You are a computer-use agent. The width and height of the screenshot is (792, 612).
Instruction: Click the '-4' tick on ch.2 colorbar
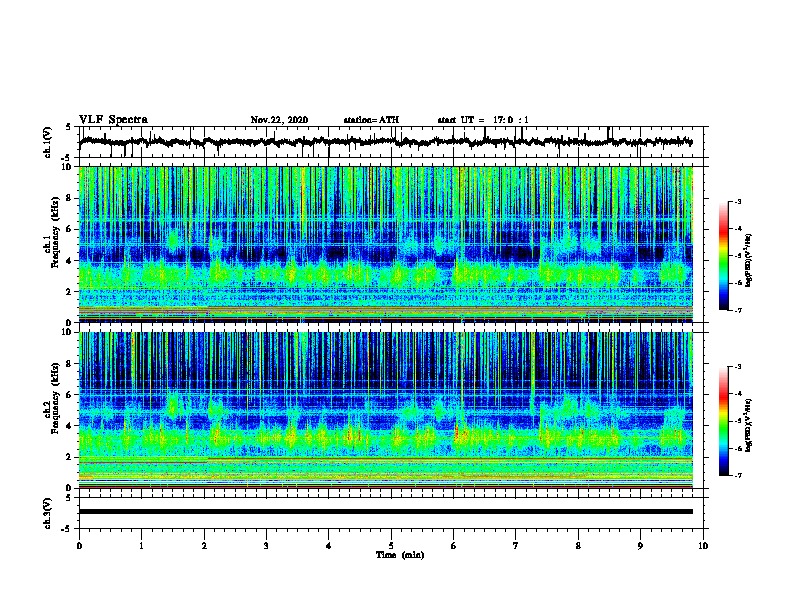coord(737,393)
